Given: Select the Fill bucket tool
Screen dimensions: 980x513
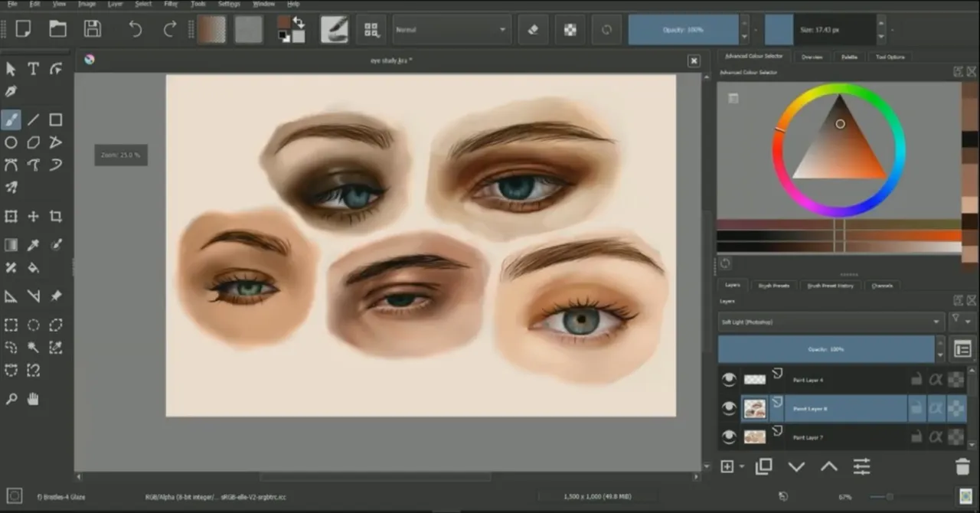Looking at the screenshot, I should coord(34,268).
